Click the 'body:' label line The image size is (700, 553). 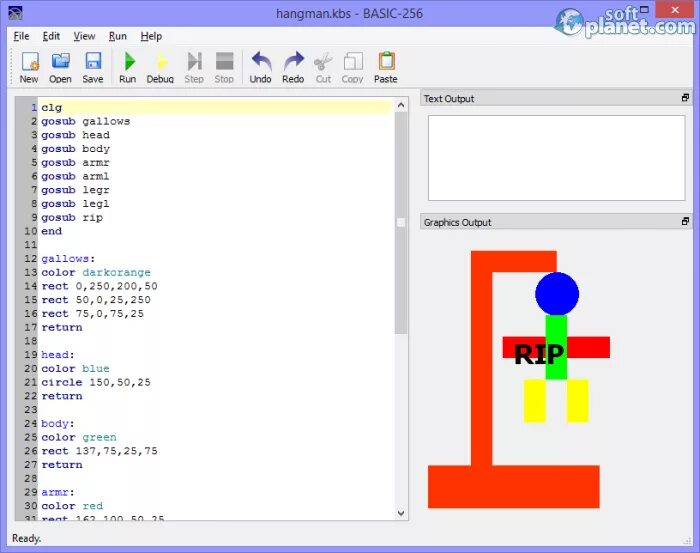58,424
